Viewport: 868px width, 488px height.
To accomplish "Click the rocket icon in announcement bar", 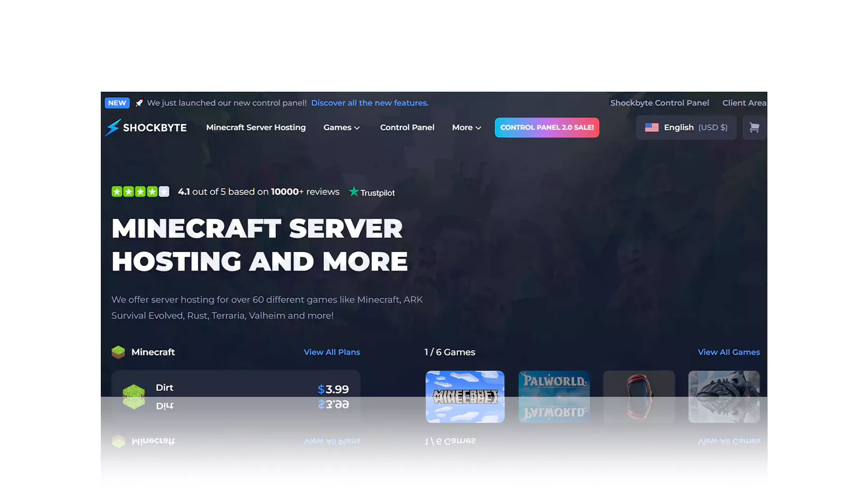I will click(139, 103).
